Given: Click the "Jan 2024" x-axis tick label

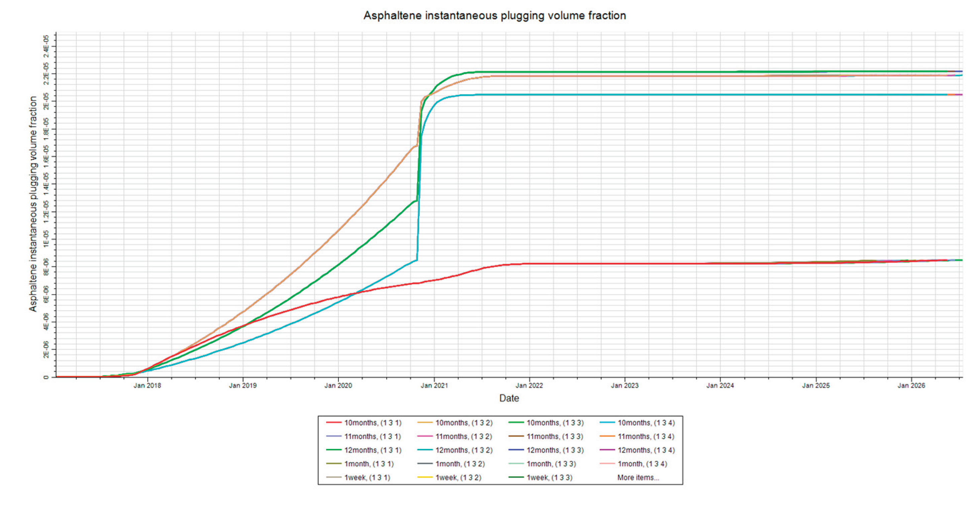Looking at the screenshot, I should pyautogui.click(x=720, y=385).
